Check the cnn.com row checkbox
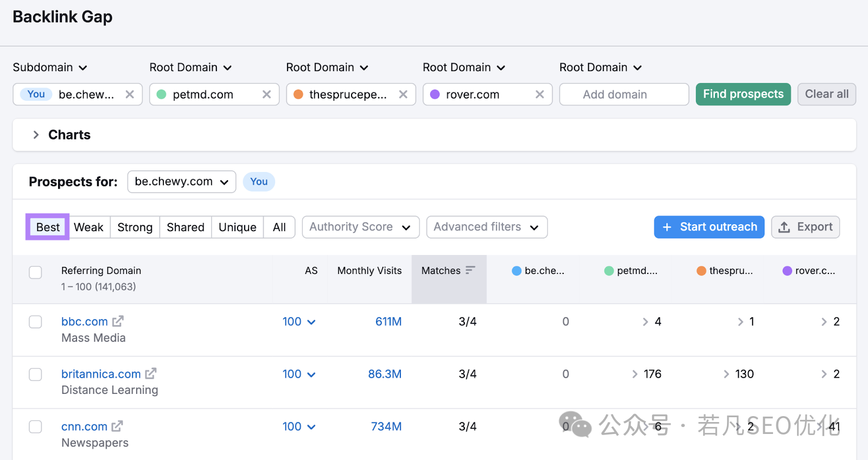Screen dimensions: 868x460 [x=35, y=427]
